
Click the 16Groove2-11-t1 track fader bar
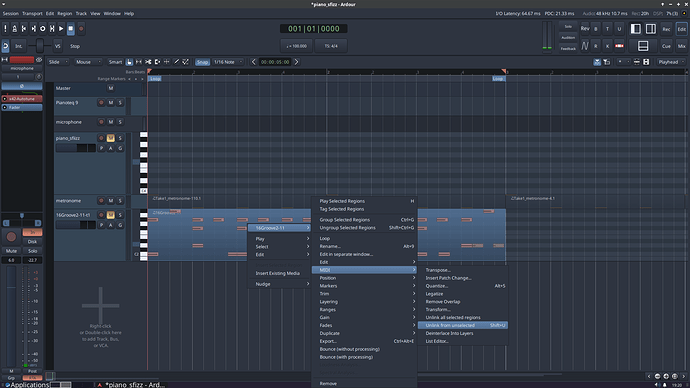tap(76, 225)
